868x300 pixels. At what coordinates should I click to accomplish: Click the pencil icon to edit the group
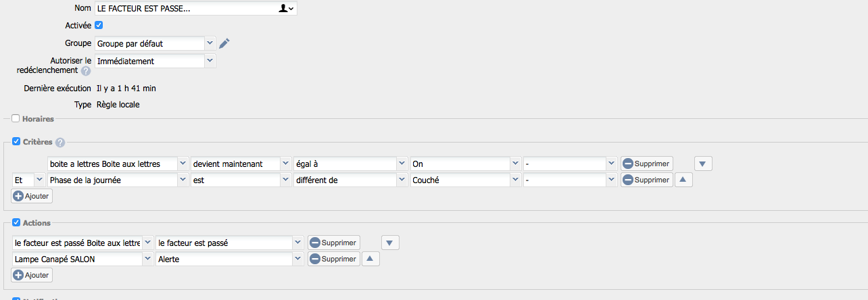point(224,43)
